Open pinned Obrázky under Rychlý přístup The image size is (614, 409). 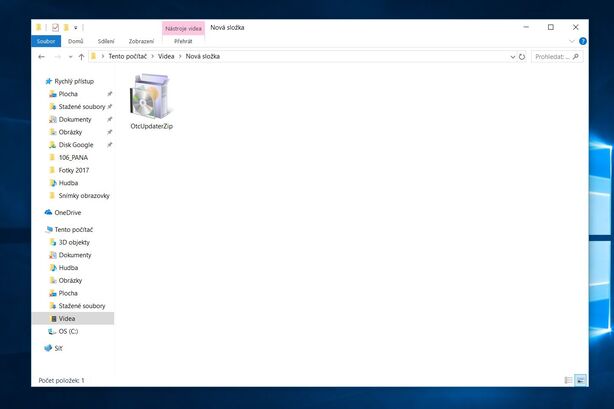(70, 132)
